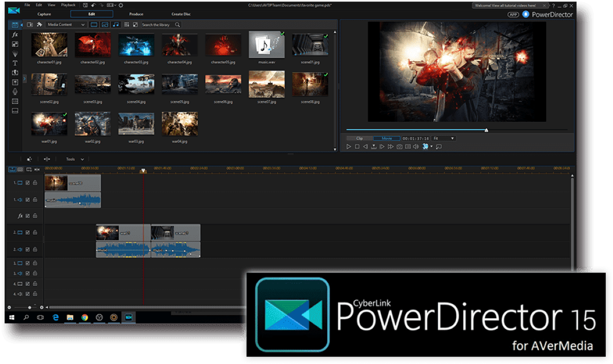Select the Title Room in the sidebar

15,63
